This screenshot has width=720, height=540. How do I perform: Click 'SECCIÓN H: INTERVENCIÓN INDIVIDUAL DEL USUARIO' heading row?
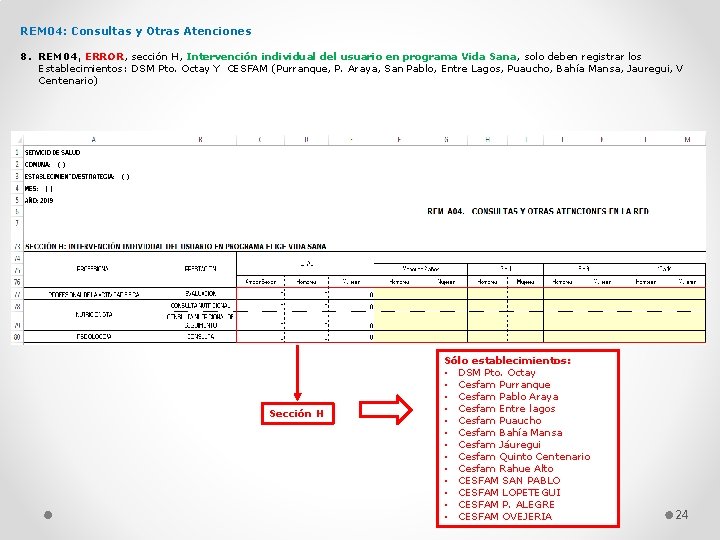tap(175, 247)
